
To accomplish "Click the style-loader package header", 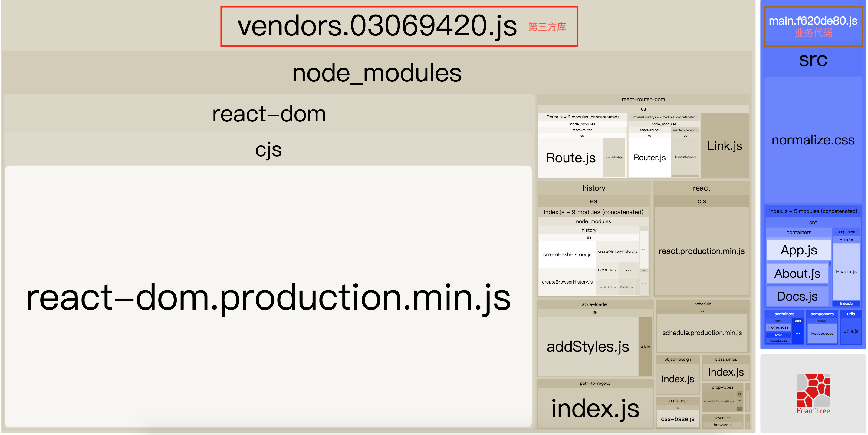I will pyautogui.click(x=595, y=304).
